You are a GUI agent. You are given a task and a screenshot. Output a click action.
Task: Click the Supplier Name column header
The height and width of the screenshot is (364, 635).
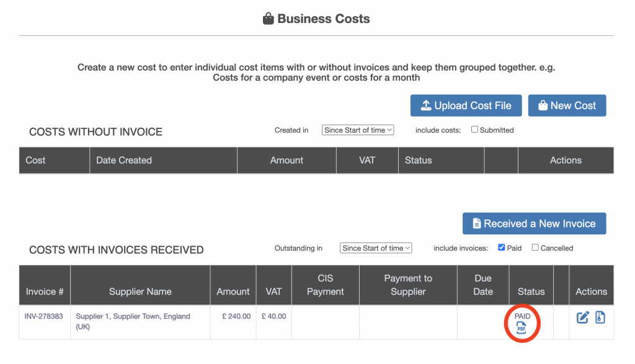point(140,291)
